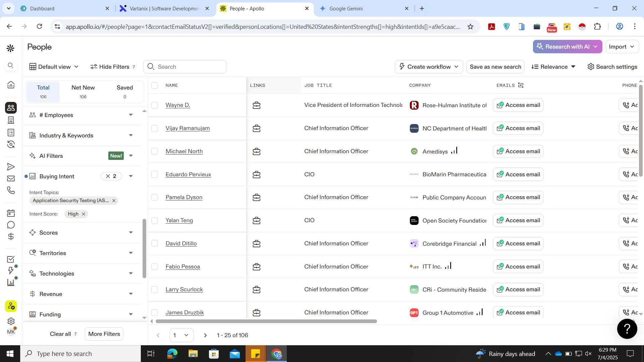Open the help question mark button
The width and height of the screenshot is (644, 362).
click(x=627, y=329)
